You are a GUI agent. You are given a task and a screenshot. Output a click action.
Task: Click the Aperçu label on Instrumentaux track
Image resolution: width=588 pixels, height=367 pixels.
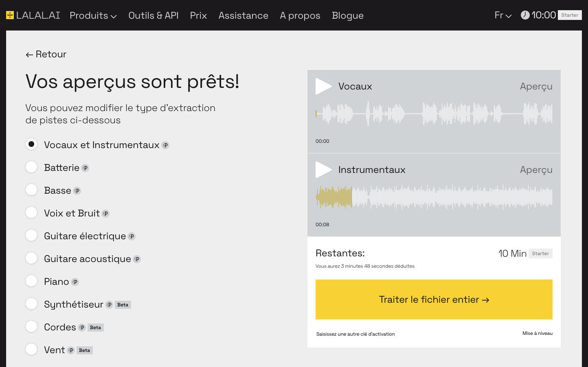click(536, 170)
